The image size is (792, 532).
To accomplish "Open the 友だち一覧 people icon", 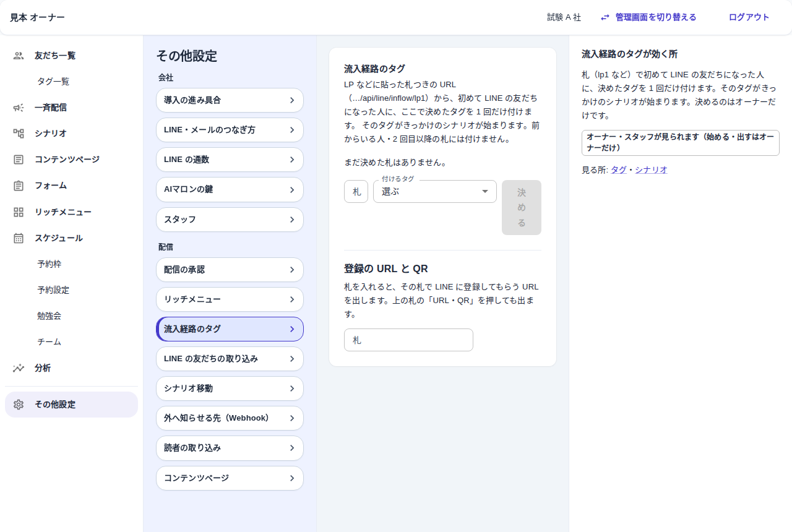I will pyautogui.click(x=19, y=56).
